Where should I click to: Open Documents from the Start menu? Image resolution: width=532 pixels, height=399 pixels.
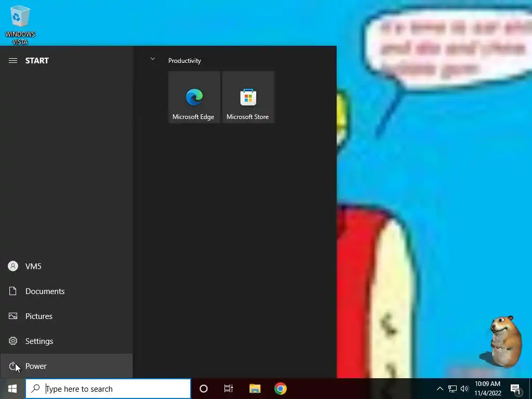click(66, 291)
